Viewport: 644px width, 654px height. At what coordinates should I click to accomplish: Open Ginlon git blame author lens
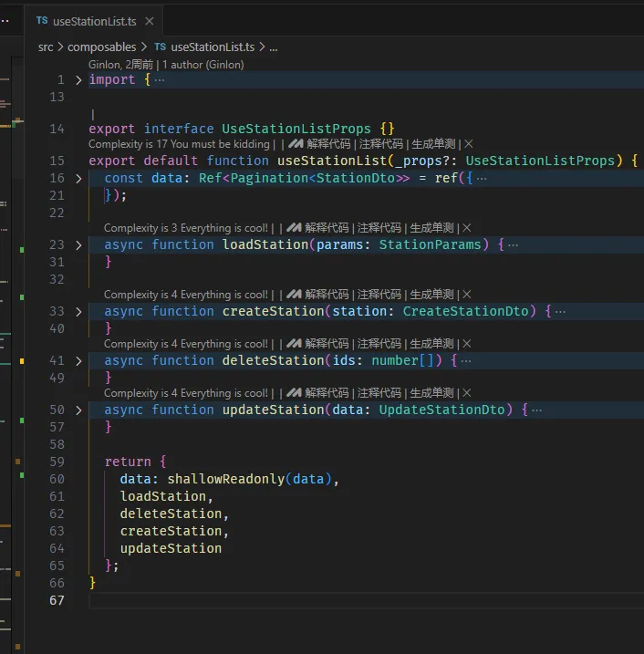pyautogui.click(x=166, y=65)
